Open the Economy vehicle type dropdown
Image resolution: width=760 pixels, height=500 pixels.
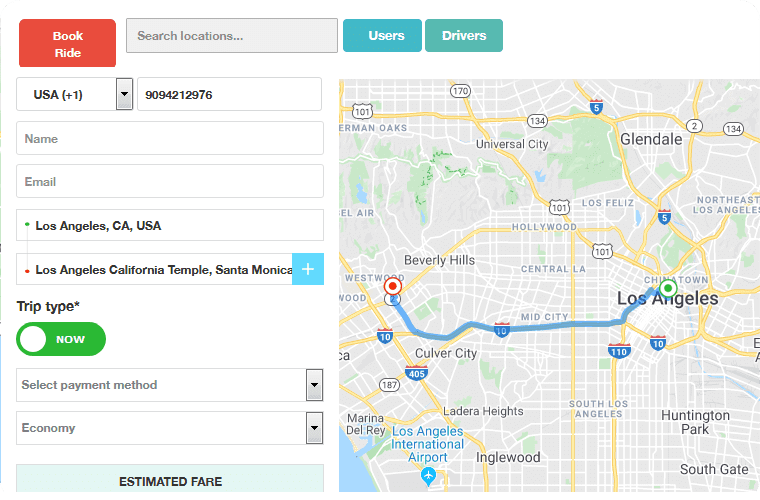[x=170, y=428]
